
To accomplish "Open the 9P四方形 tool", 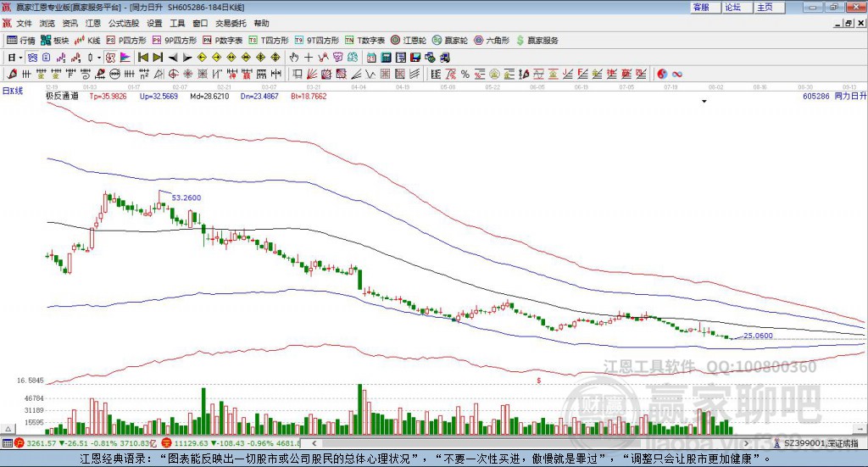I will click(175, 41).
